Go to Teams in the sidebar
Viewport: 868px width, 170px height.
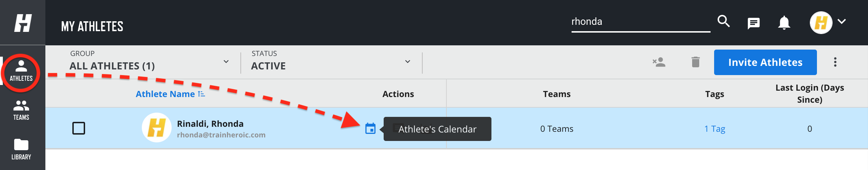[21, 110]
